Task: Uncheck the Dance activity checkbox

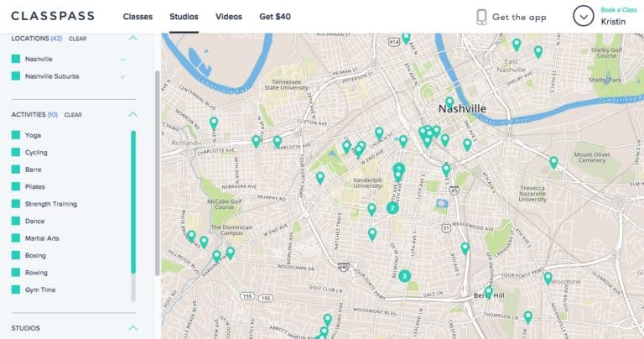Action: [16, 221]
